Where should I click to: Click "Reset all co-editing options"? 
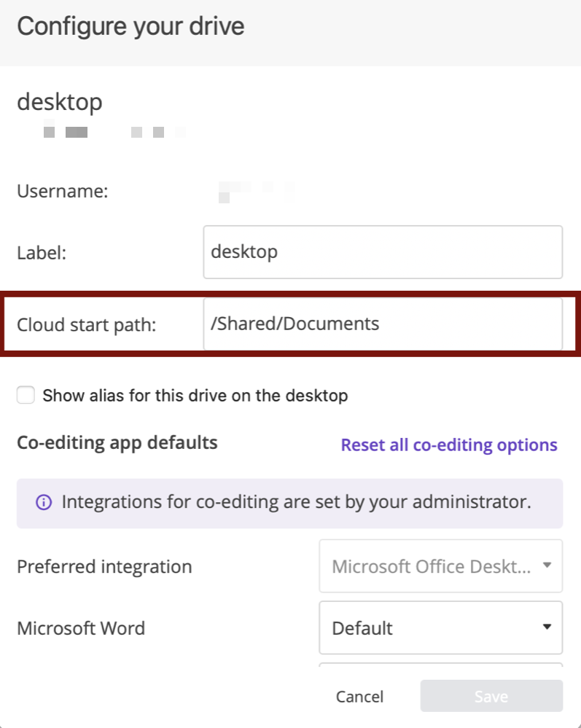pyautogui.click(x=449, y=445)
